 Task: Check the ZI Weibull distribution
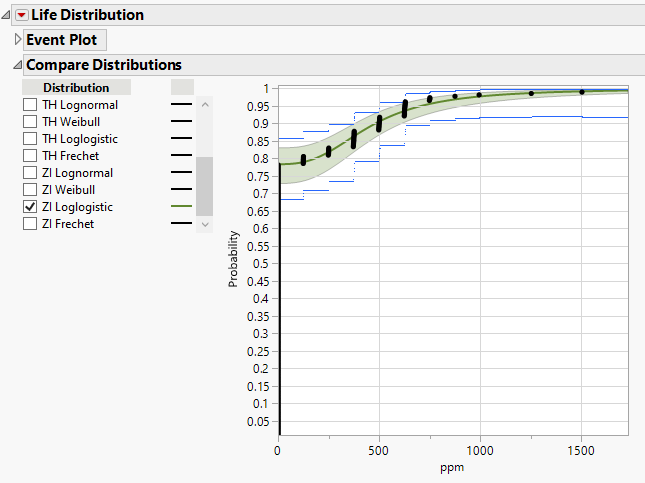tap(31, 190)
